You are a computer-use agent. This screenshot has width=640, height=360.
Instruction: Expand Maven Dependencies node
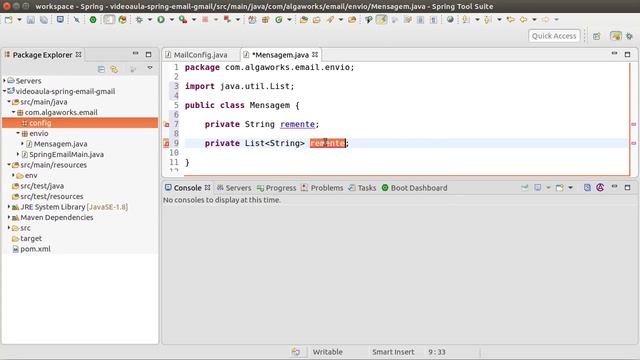pyautogui.click(x=9, y=218)
